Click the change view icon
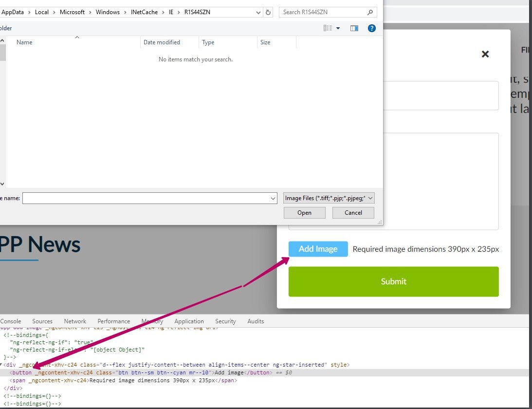 click(x=328, y=28)
